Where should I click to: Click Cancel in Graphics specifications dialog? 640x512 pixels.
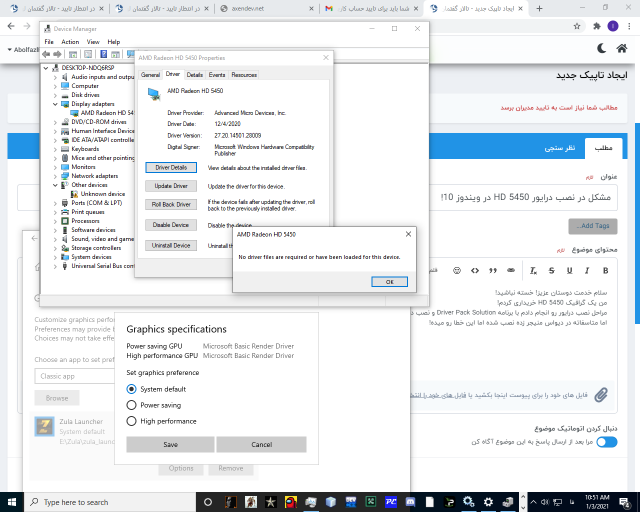click(262, 444)
